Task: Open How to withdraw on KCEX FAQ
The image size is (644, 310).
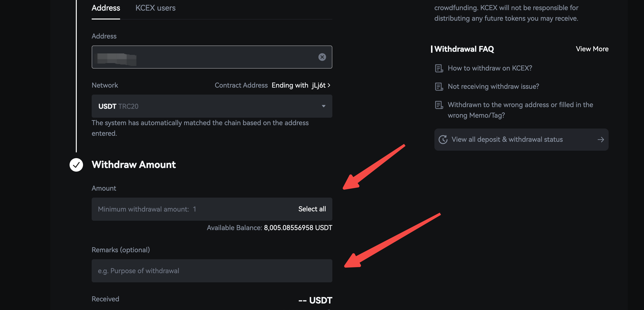Action: click(x=490, y=68)
